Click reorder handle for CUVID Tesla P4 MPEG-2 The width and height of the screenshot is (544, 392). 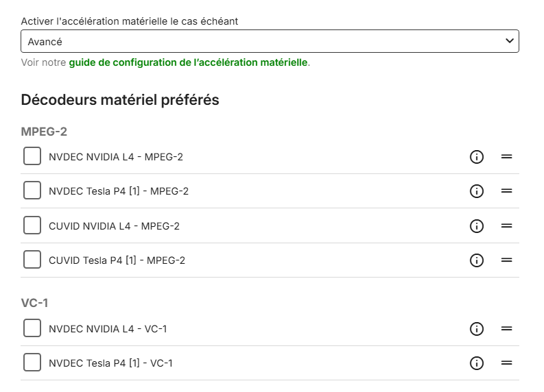(x=507, y=260)
